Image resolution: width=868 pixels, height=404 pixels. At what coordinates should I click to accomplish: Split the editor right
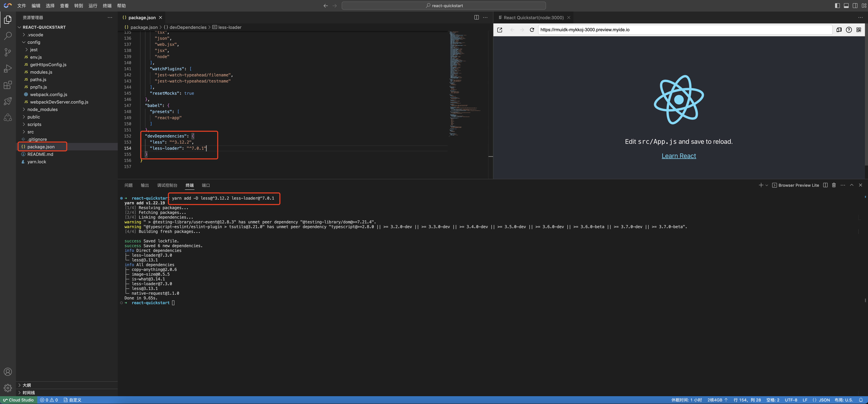pos(476,17)
